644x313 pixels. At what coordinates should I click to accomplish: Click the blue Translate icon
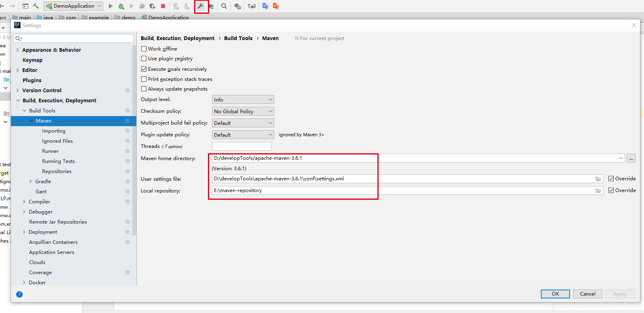265,6
